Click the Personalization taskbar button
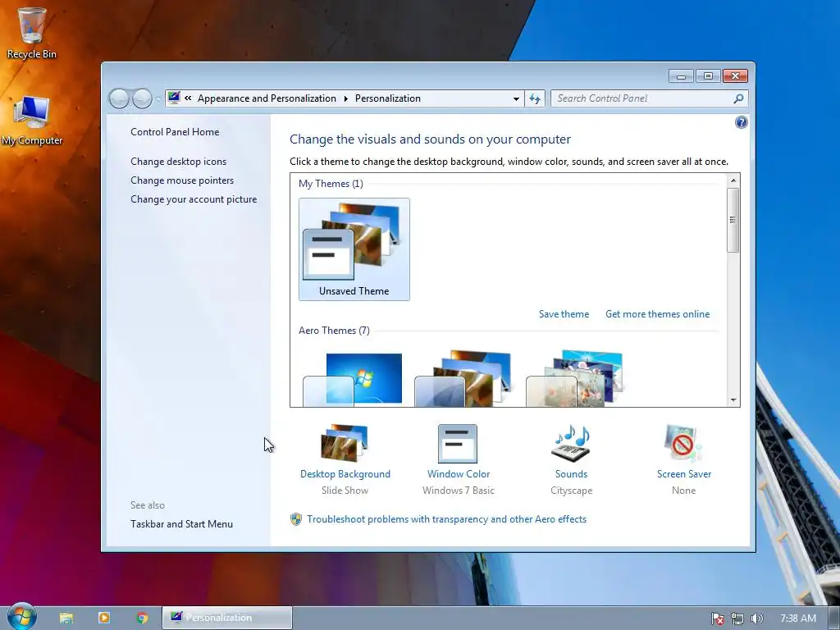Screen dimensions: 840x630 (227, 618)
